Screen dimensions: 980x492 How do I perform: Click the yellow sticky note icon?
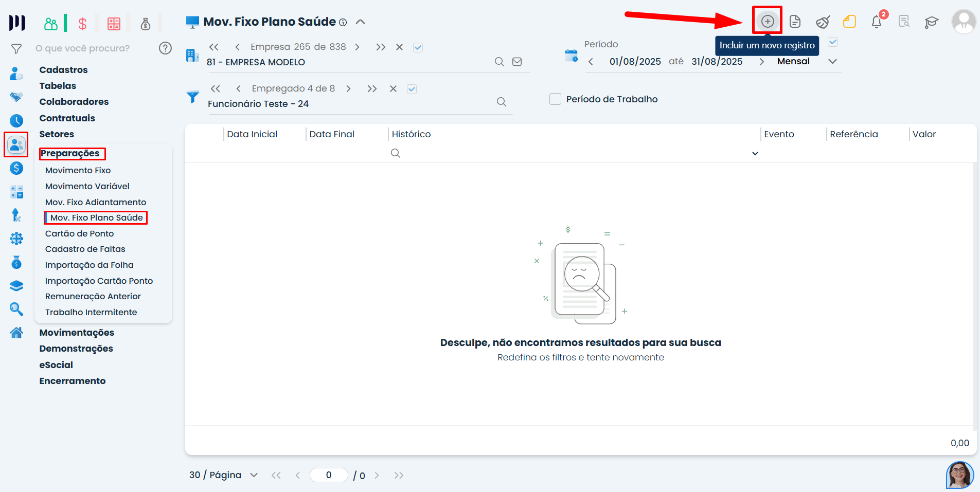tap(849, 22)
